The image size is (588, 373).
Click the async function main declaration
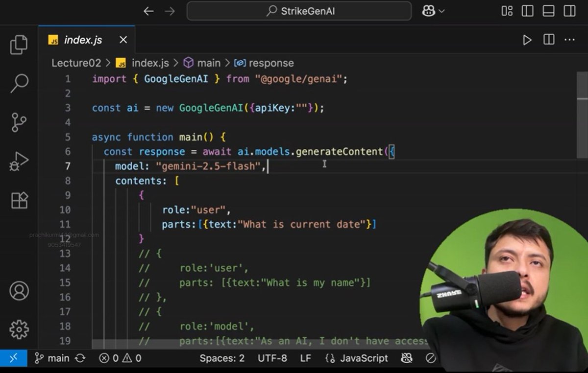pyautogui.click(x=159, y=137)
